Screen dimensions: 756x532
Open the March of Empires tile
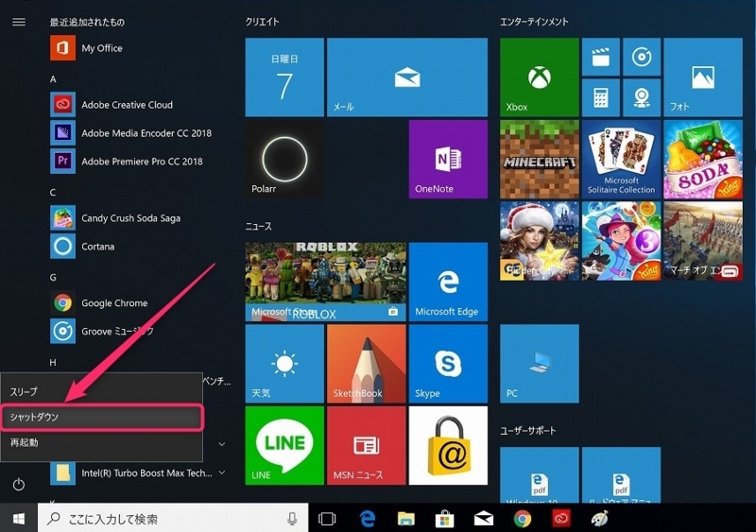[703, 241]
